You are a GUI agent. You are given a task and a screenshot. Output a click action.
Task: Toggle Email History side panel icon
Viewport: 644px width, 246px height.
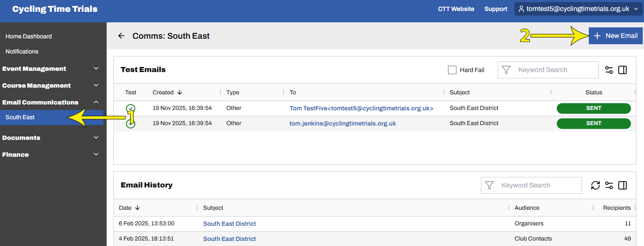[x=623, y=185]
